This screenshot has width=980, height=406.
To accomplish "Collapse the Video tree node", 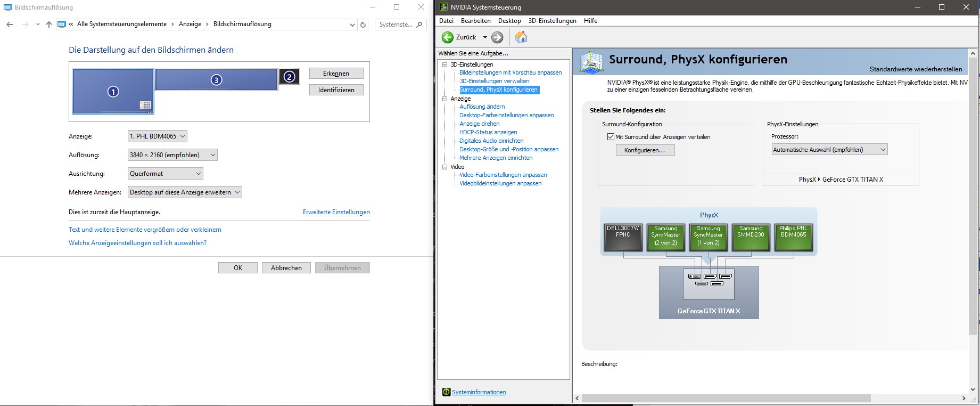I will 445,167.
